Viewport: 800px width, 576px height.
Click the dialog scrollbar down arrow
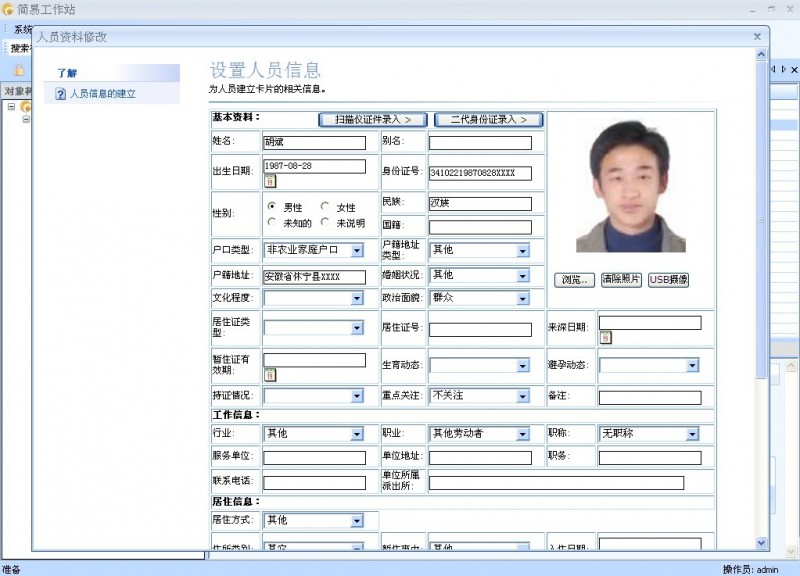[761, 543]
